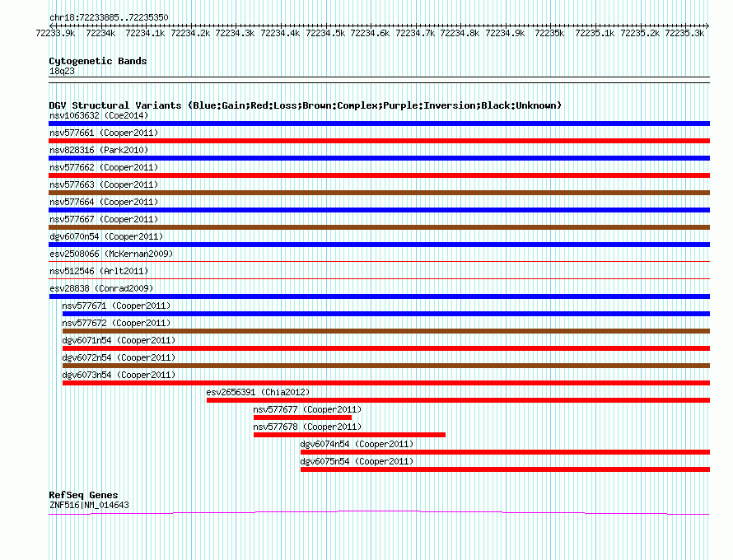Click the nsv577672 (Cooper2011) label
733x560 pixels.
click(116, 323)
